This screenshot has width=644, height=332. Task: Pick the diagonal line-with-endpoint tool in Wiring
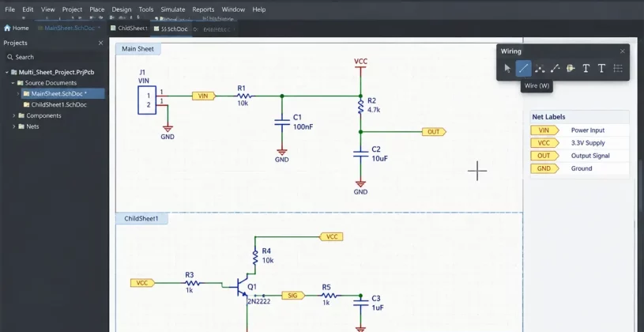(555, 69)
